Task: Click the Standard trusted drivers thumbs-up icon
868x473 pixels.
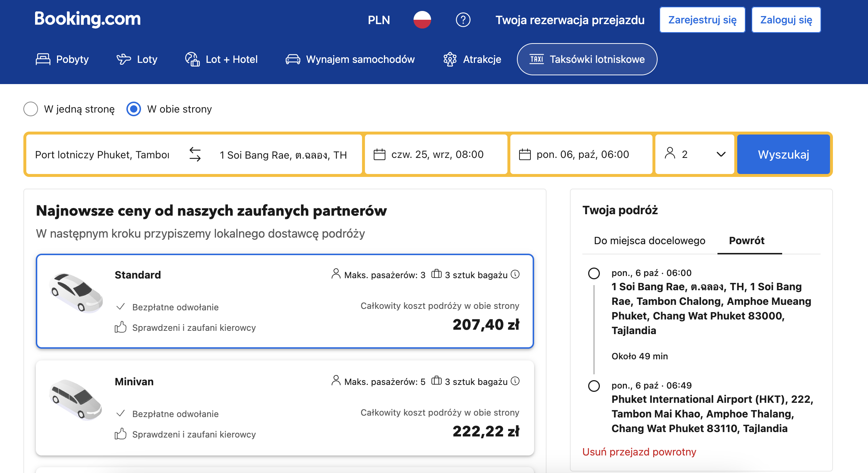Action: [121, 327]
